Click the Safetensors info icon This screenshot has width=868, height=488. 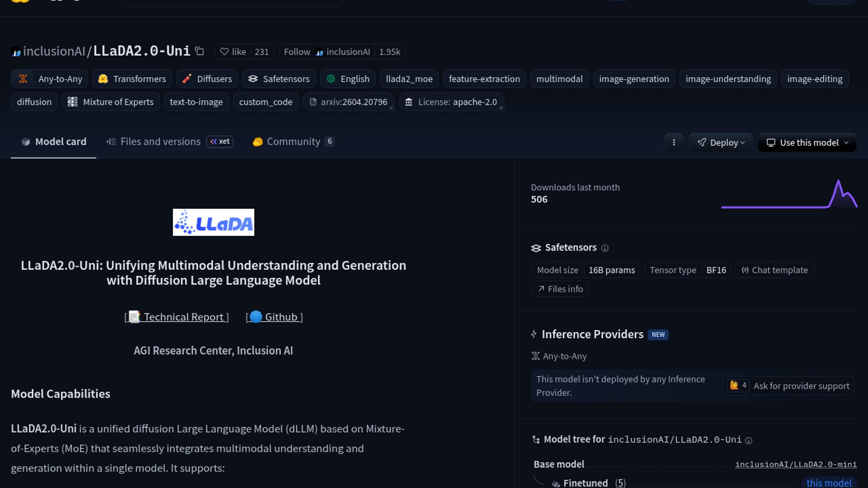[605, 248]
